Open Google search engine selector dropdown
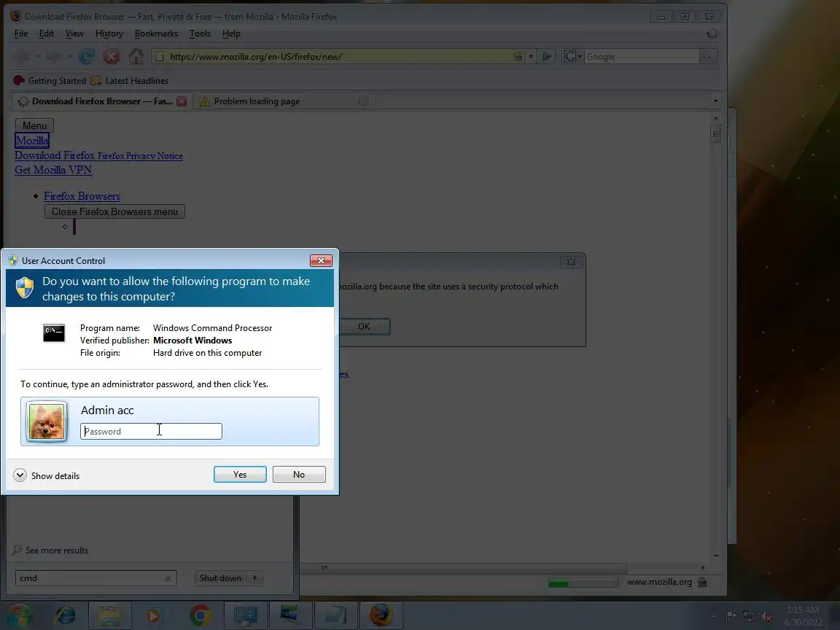 click(572, 56)
